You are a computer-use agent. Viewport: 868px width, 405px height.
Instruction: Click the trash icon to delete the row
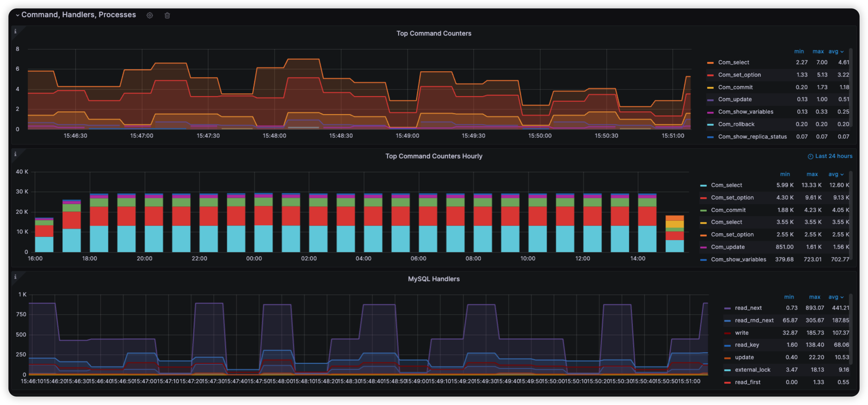167,15
